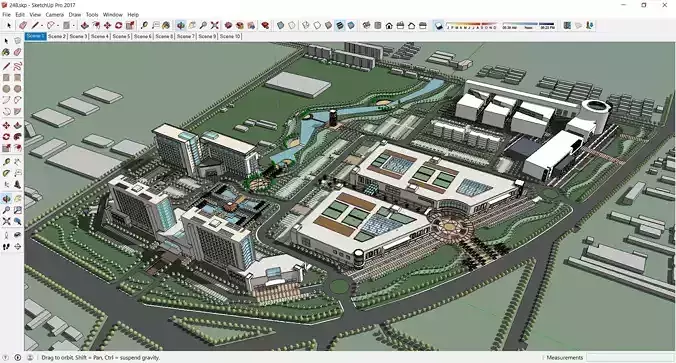Viewport: 676px width, 363px height.
Task: Enable Wireframe face style
Action: (306, 25)
